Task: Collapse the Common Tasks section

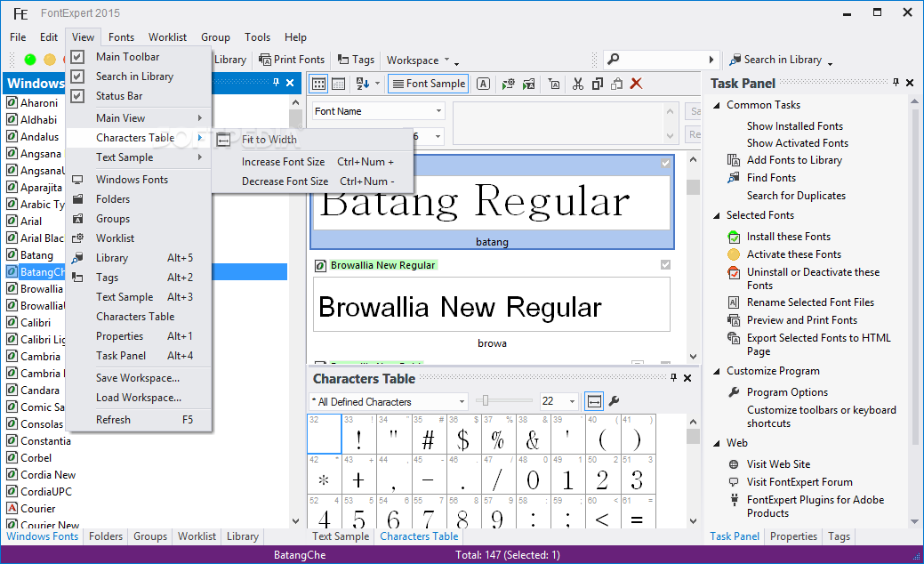Action: 717,106
